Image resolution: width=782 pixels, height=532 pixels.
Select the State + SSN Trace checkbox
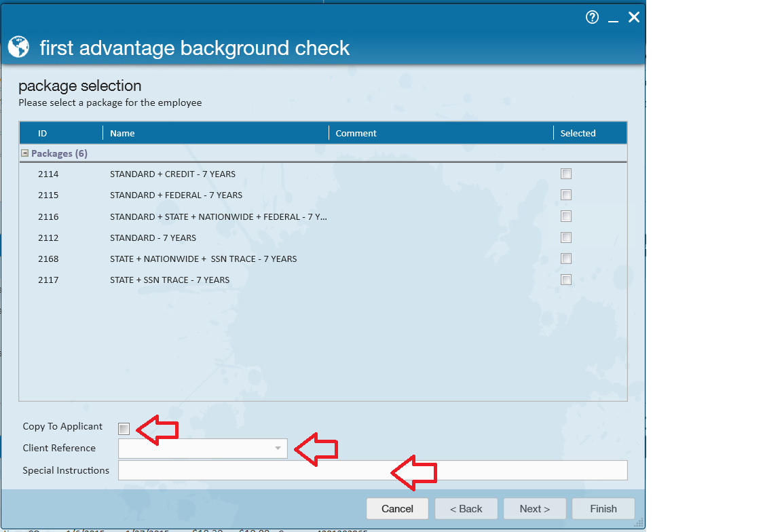pyautogui.click(x=566, y=280)
